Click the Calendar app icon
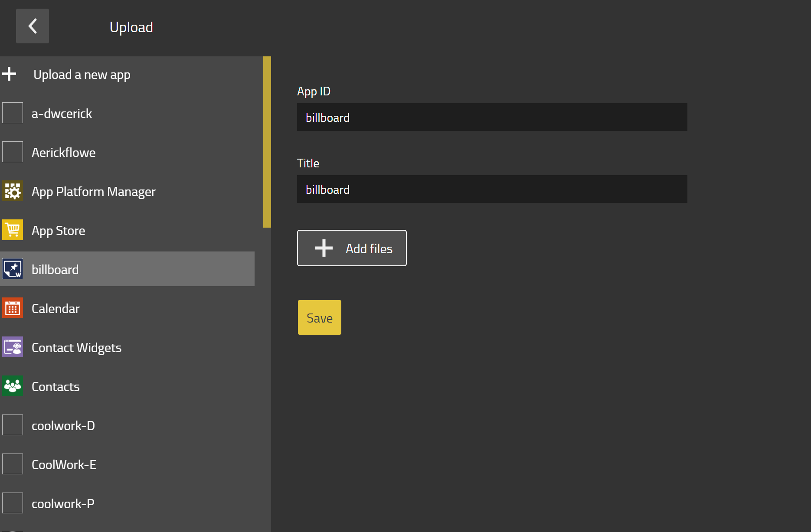811x532 pixels. (x=13, y=308)
